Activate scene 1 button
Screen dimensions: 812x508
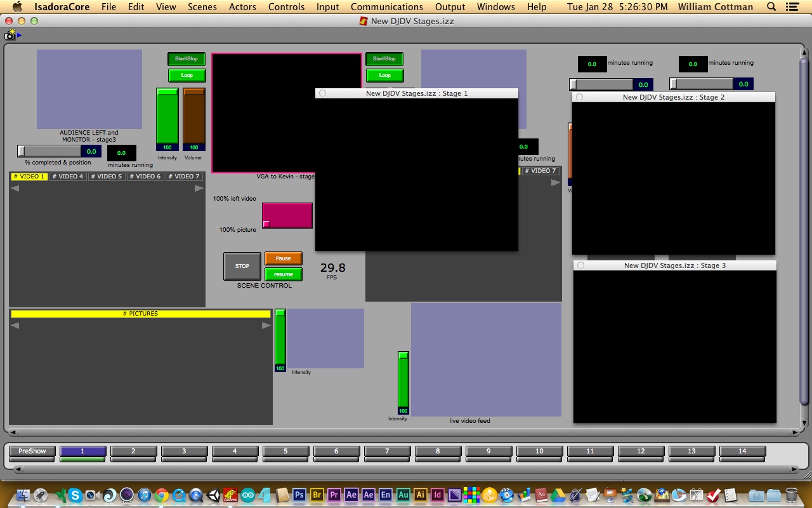(x=82, y=451)
